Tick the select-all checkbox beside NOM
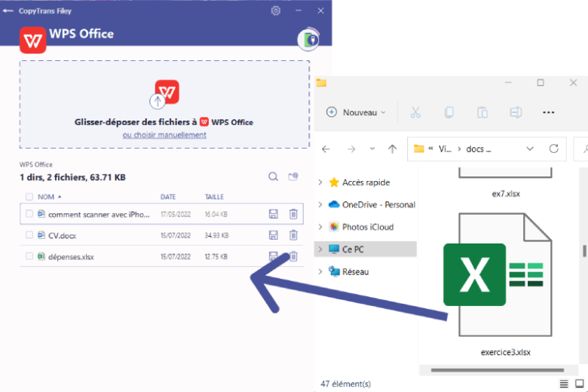 click(x=29, y=197)
